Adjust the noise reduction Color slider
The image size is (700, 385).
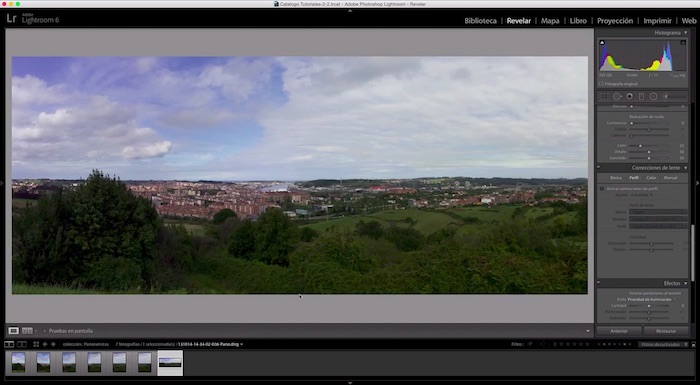click(649, 146)
